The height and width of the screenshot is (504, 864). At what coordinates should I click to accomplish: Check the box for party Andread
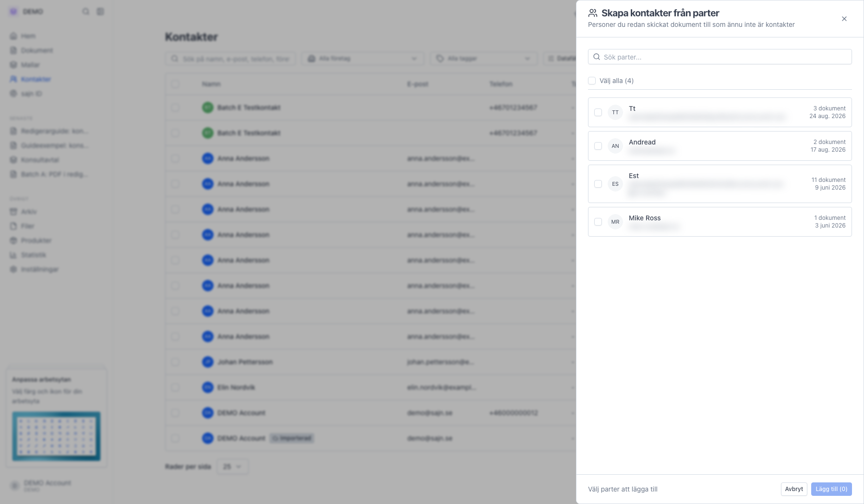598,146
